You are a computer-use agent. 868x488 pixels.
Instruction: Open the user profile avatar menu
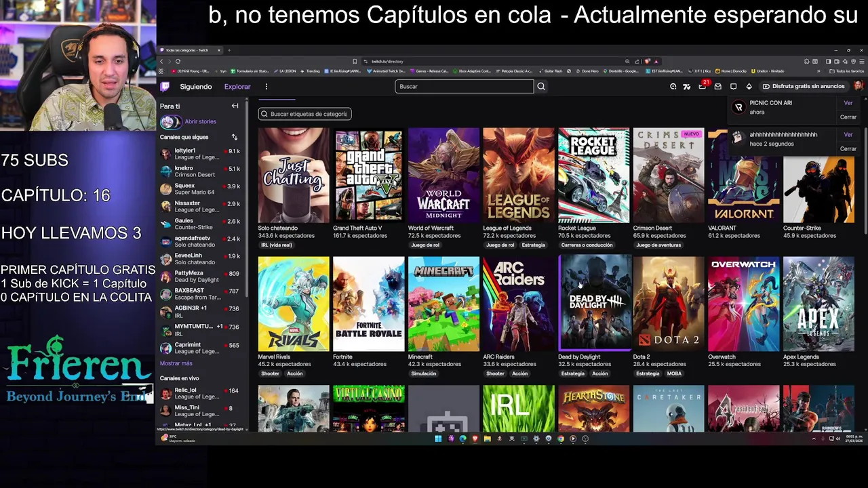pyautogui.click(x=858, y=86)
